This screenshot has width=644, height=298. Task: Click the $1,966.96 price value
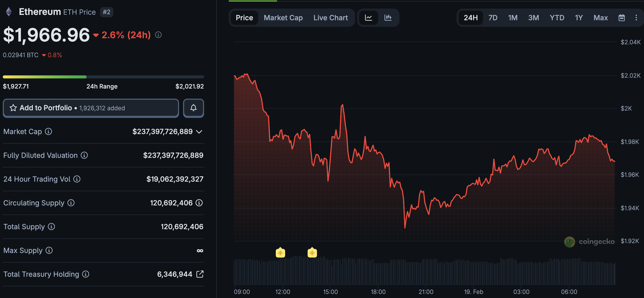click(x=46, y=35)
